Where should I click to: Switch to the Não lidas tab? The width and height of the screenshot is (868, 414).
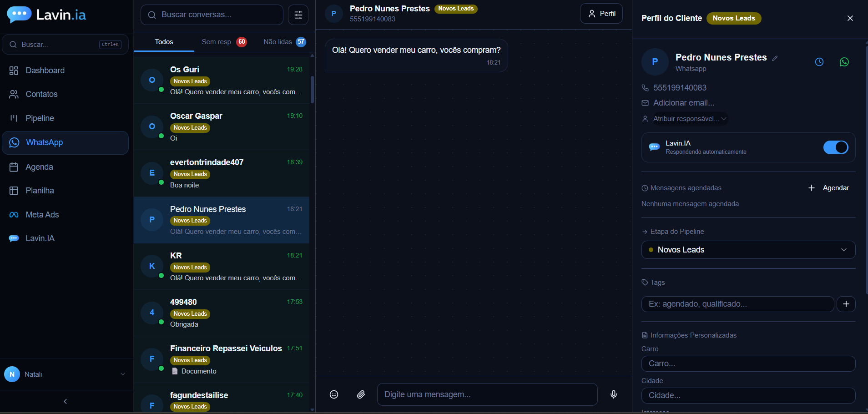pyautogui.click(x=285, y=42)
